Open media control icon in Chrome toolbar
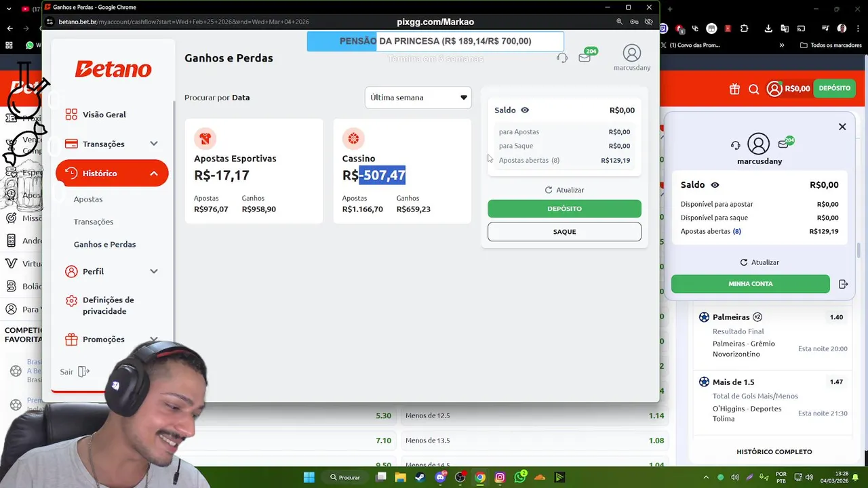 (x=825, y=28)
